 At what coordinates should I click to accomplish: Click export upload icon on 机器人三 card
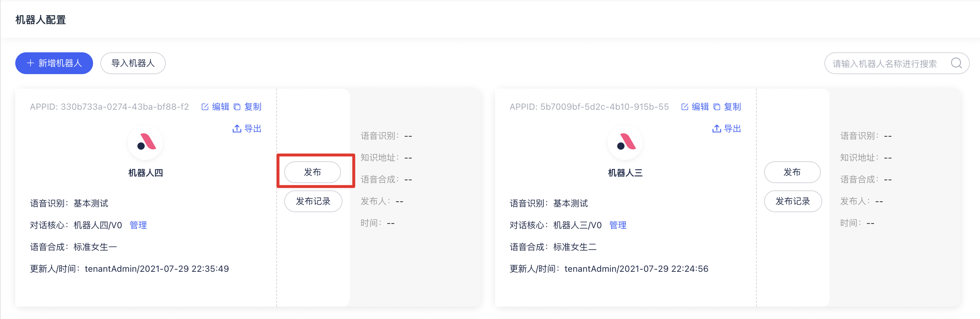click(x=716, y=129)
